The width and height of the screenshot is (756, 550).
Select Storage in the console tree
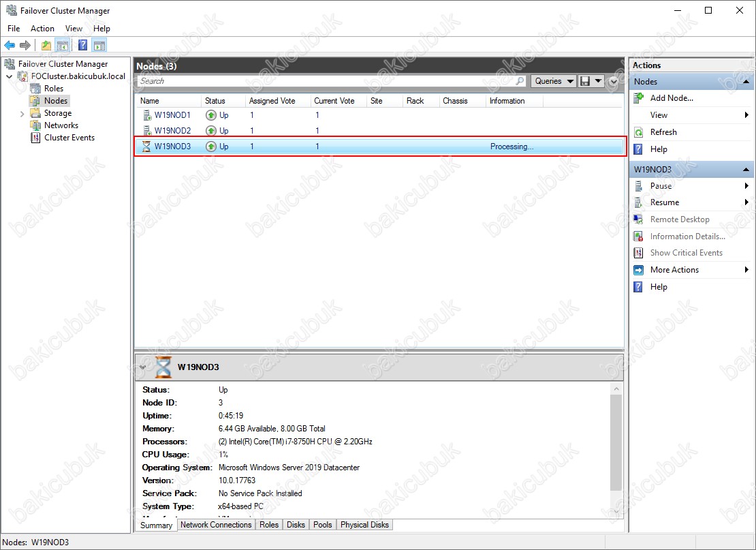pyautogui.click(x=58, y=113)
